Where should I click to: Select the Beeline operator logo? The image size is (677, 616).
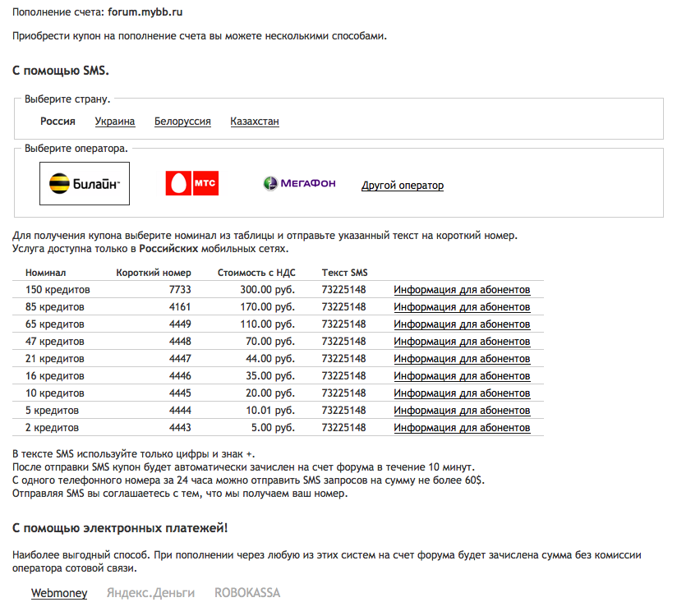tap(85, 183)
